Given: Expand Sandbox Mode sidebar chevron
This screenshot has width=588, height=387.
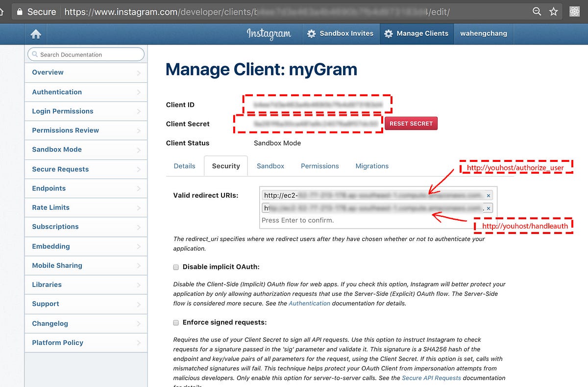Looking at the screenshot, I should (x=139, y=150).
